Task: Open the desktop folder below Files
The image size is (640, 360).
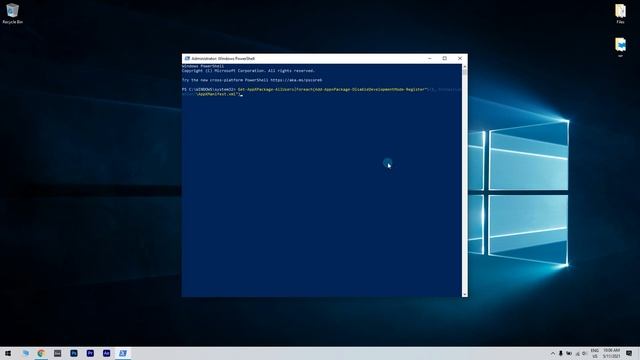Action: click(620, 47)
